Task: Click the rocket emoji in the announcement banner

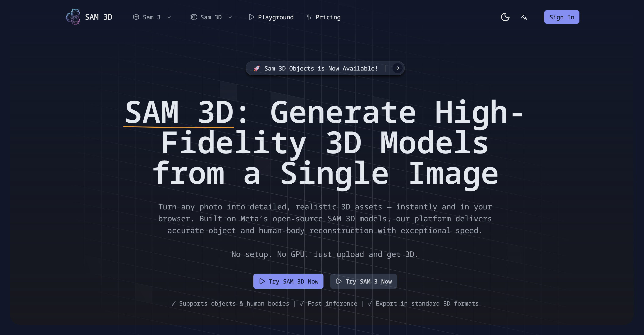Action: (257, 68)
